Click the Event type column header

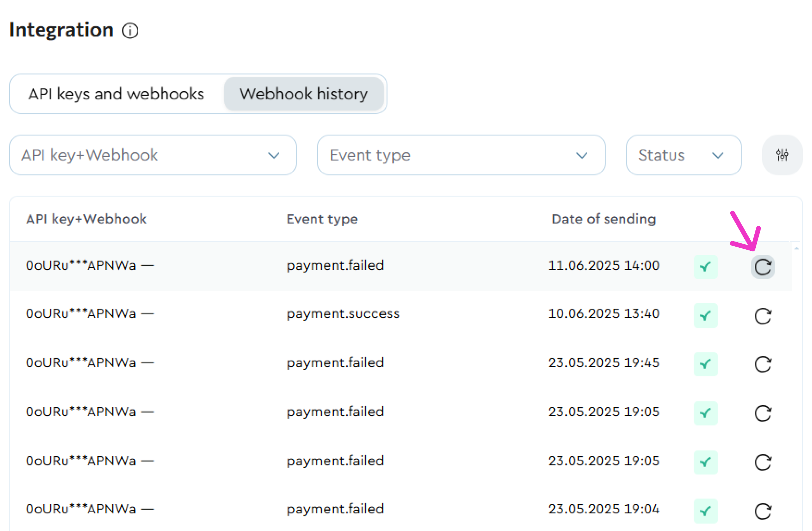pos(322,219)
